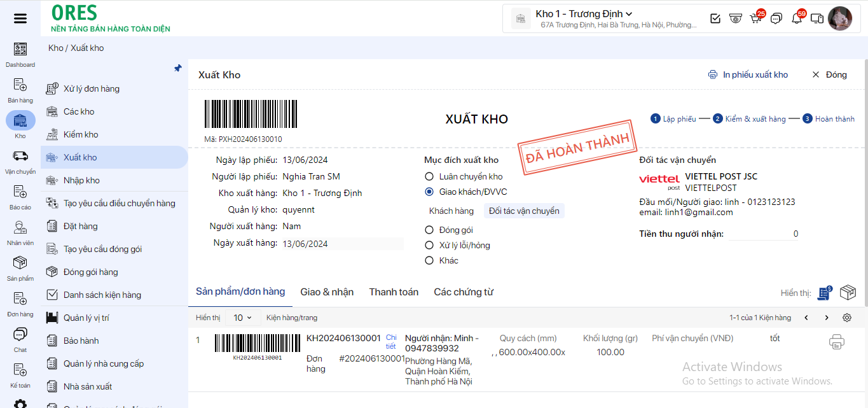
Task: Open the Thanh toán tab
Action: (394, 292)
